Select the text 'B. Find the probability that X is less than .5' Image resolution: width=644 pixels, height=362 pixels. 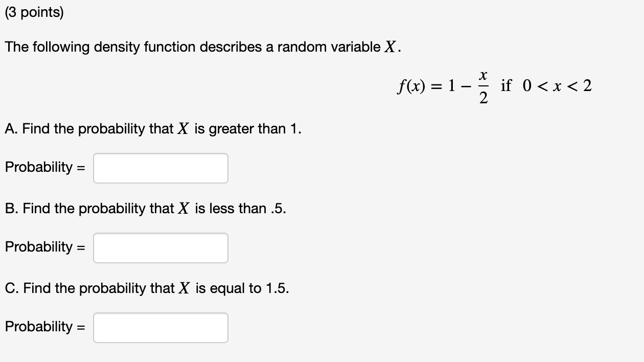click(145, 208)
